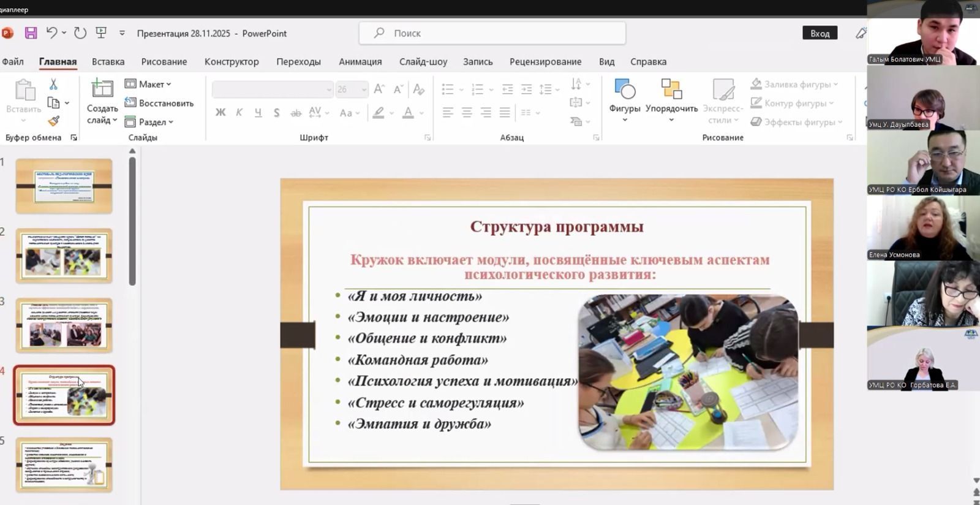Viewport: 980px width, 505px height.
Task: Switch to the Вставка tab
Action: (x=108, y=61)
